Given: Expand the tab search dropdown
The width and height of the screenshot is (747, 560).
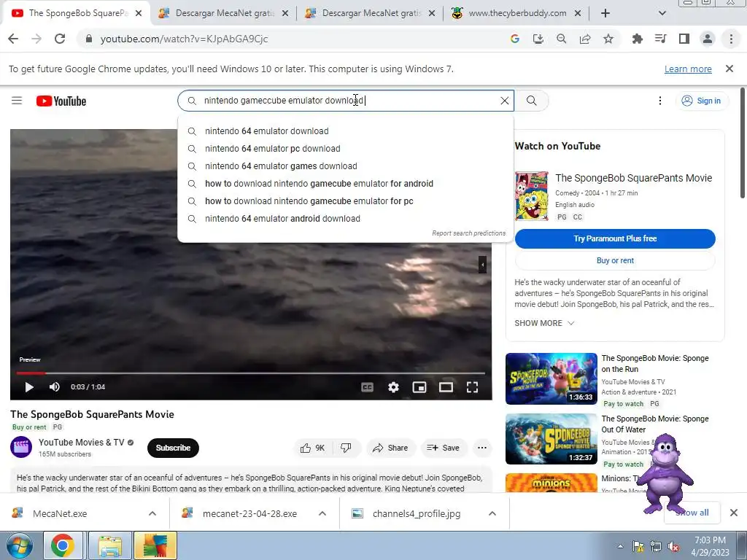Looking at the screenshot, I should (662, 13).
